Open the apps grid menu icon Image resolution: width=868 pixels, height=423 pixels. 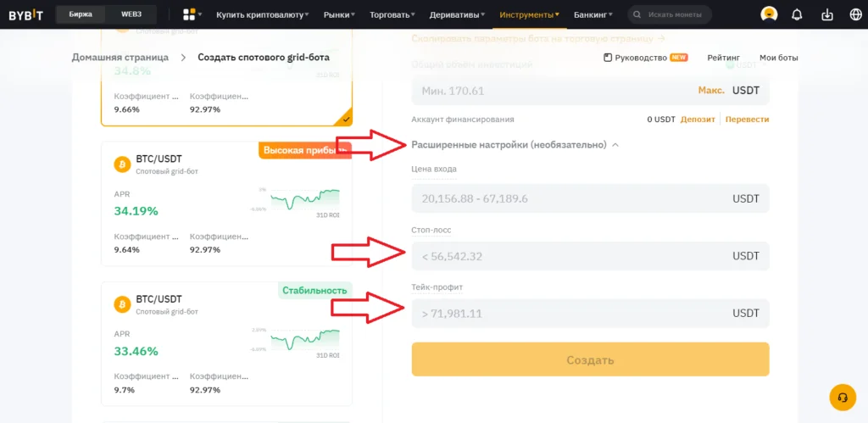coord(189,14)
